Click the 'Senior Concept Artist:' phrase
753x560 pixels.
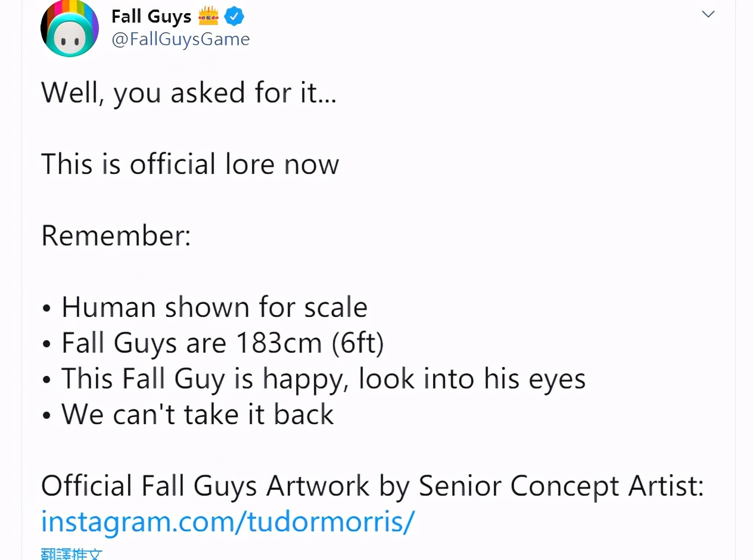point(562,486)
